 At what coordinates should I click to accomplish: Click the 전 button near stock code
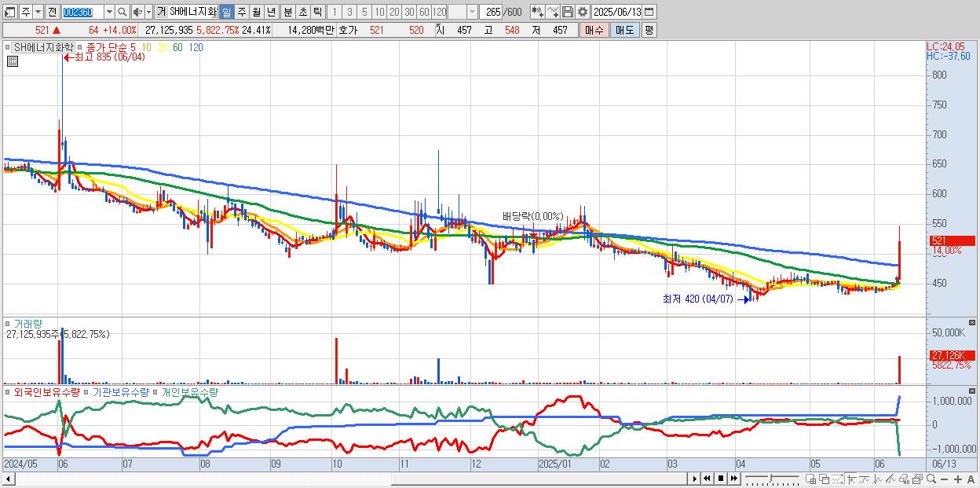coord(53,12)
